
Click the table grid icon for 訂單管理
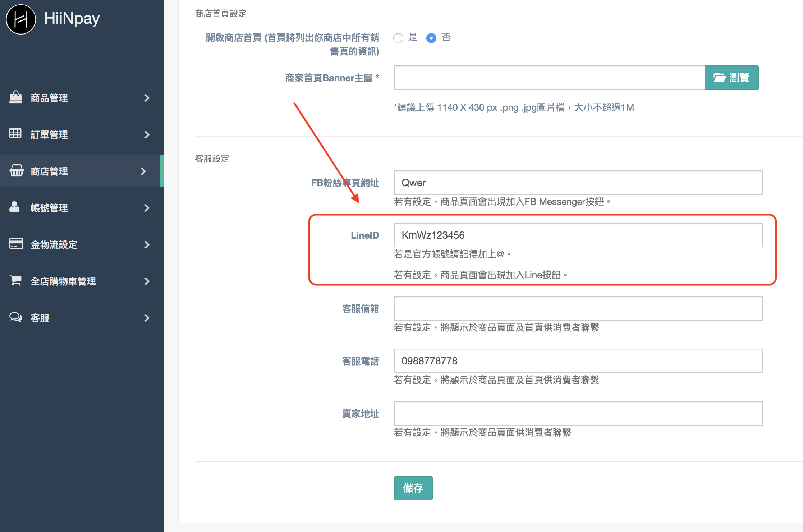click(15, 133)
